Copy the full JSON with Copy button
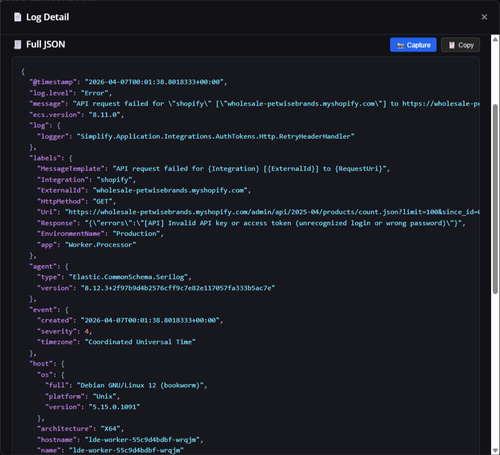This screenshot has height=455, width=500. 460,45
